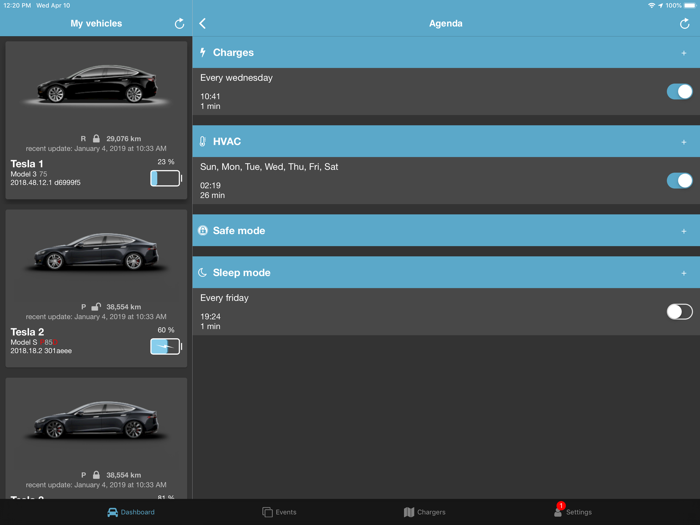
Task: Click the Sleep mode moon icon
Action: pos(203,272)
